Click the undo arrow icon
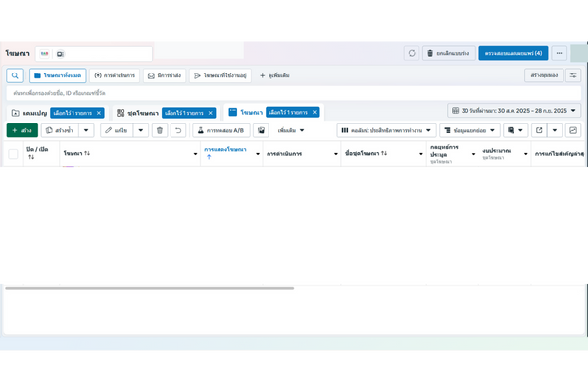Image resolution: width=588 pixels, height=392 pixels. 177,130
